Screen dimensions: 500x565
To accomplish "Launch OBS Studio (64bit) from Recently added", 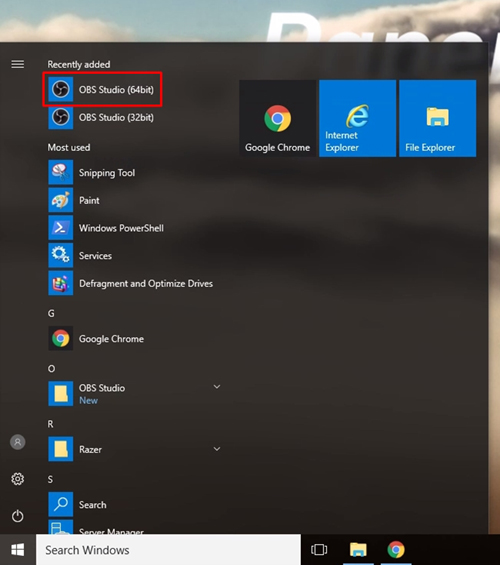I will (102, 89).
